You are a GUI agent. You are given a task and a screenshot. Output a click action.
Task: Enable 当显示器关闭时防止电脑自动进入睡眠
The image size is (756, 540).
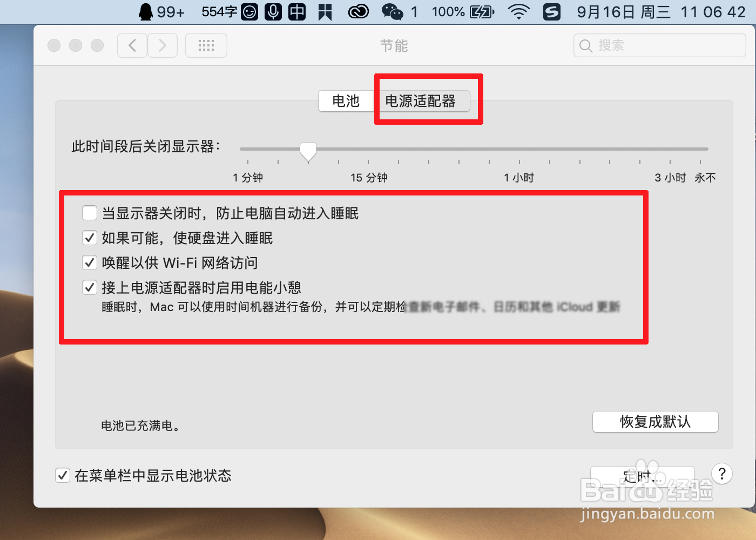pyautogui.click(x=90, y=213)
